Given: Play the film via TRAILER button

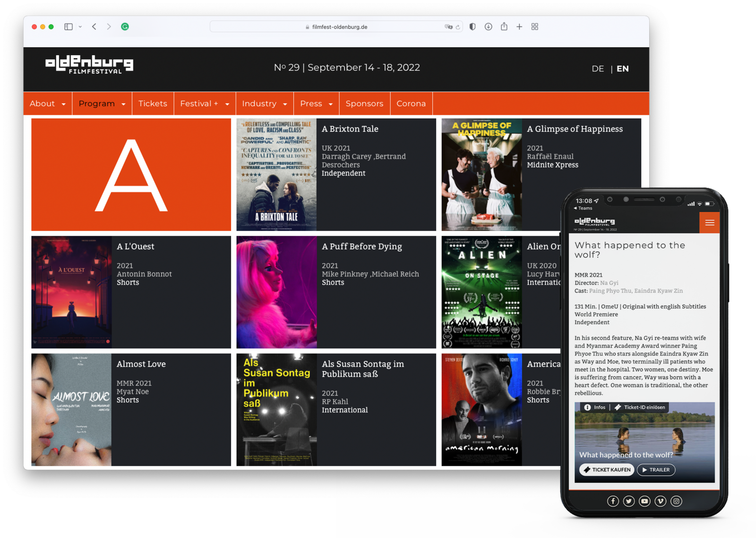Looking at the screenshot, I should [656, 470].
